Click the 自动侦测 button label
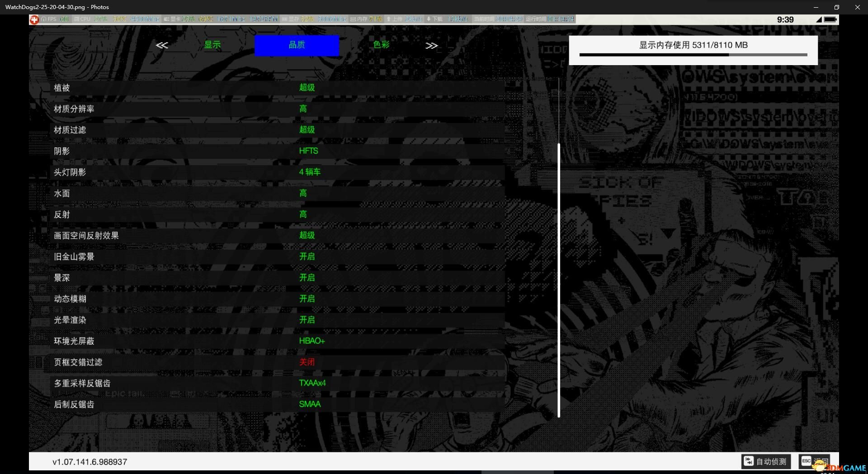 pos(771,461)
